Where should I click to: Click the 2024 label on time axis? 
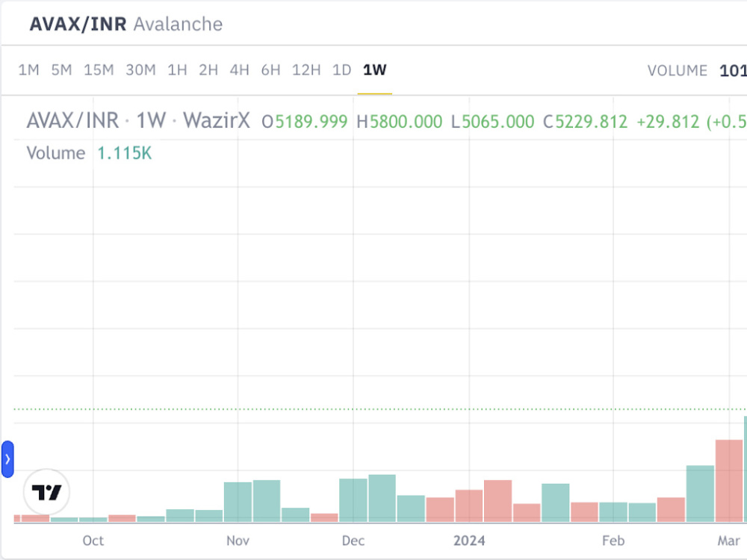click(x=469, y=541)
